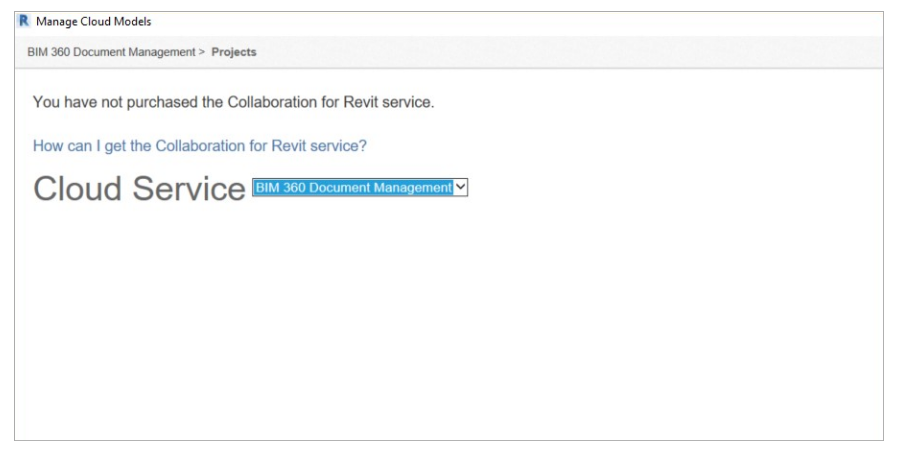897x451 pixels.
Task: Click the Manage Cloud Models window title
Action: [94, 21]
